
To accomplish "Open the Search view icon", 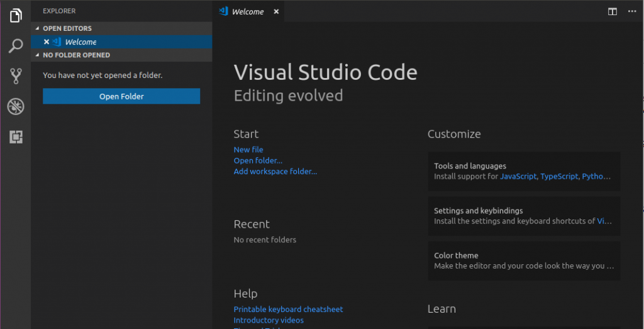I will click(x=16, y=46).
